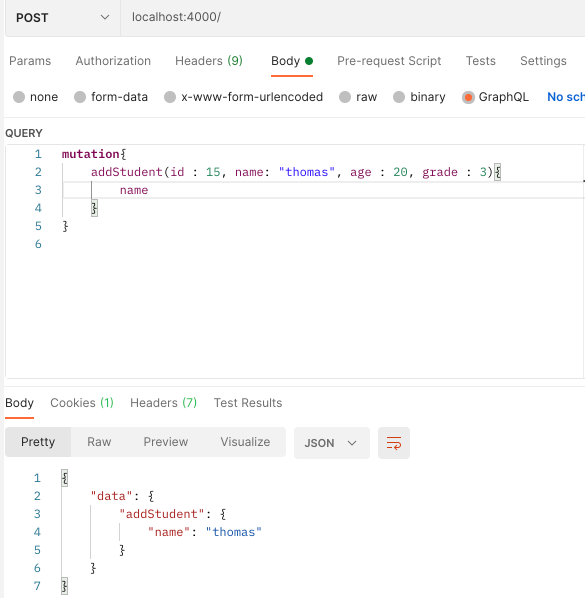The width and height of the screenshot is (585, 598).
Task: Switch response view to Visualize
Action: click(245, 442)
